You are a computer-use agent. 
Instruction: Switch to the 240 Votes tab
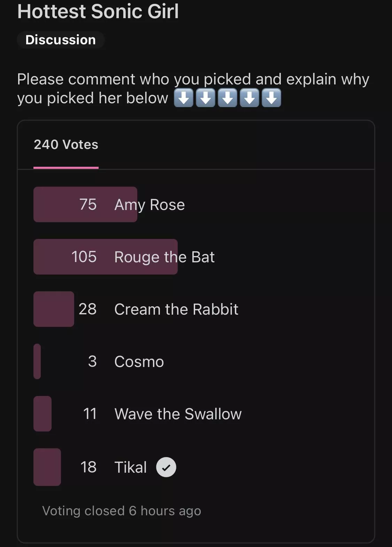66,144
